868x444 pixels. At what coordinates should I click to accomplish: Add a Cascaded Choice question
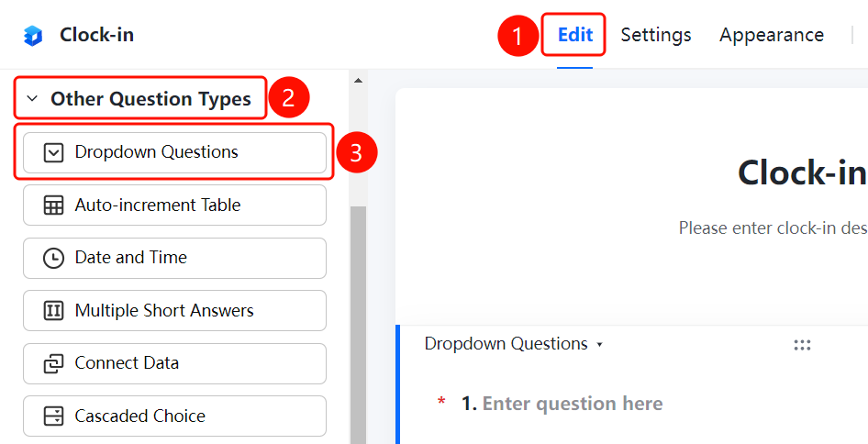tap(174, 416)
